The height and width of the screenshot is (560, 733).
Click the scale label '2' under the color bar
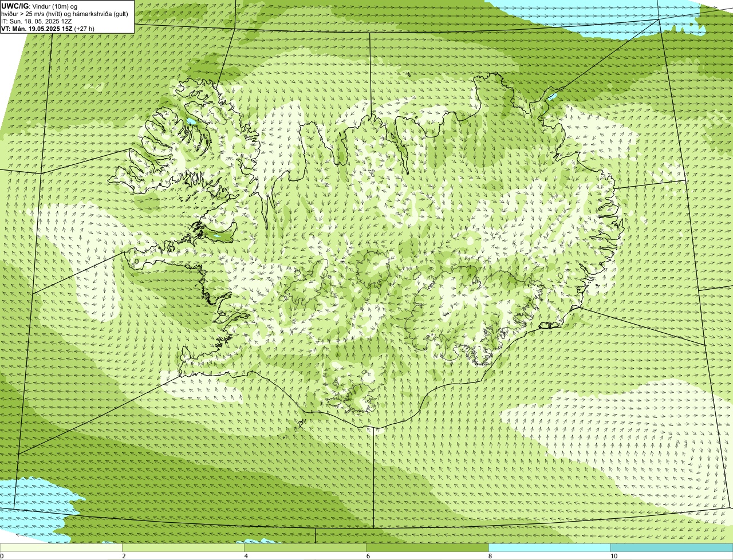(124, 556)
